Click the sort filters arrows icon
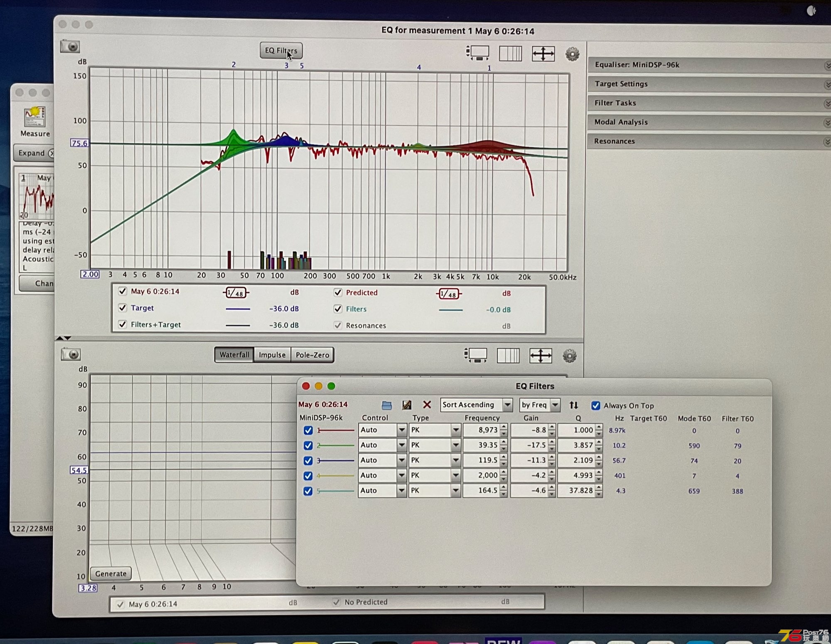Screen dimensions: 831x644 (x=573, y=405)
